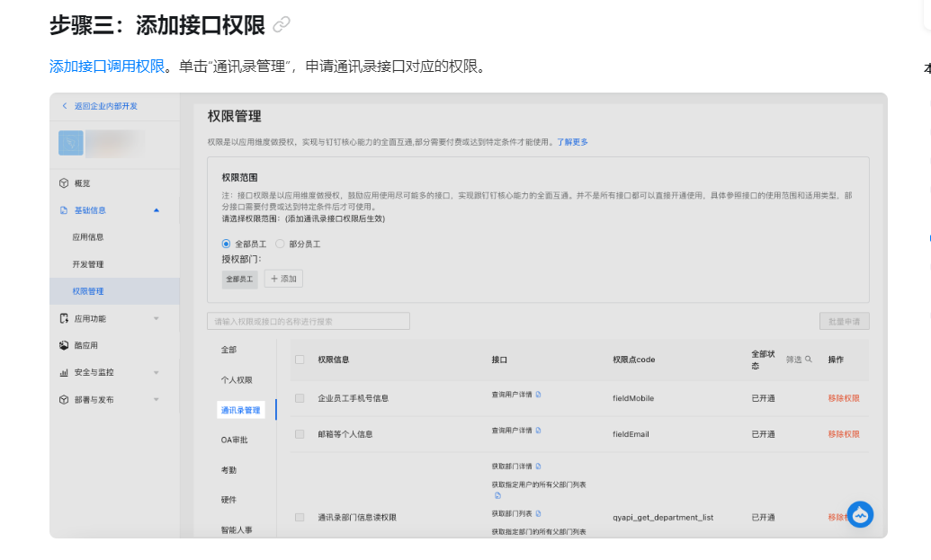The height and width of the screenshot is (560, 931).
Task: Click the 酷应用 icon
Action: (x=64, y=345)
